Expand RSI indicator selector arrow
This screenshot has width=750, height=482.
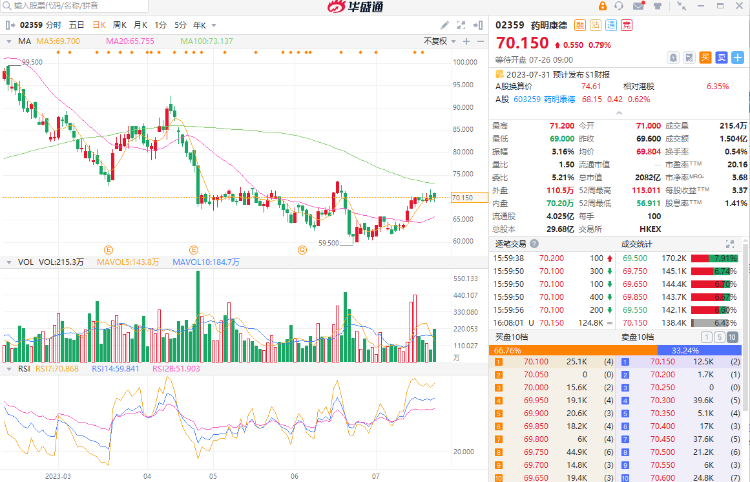(x=9, y=369)
